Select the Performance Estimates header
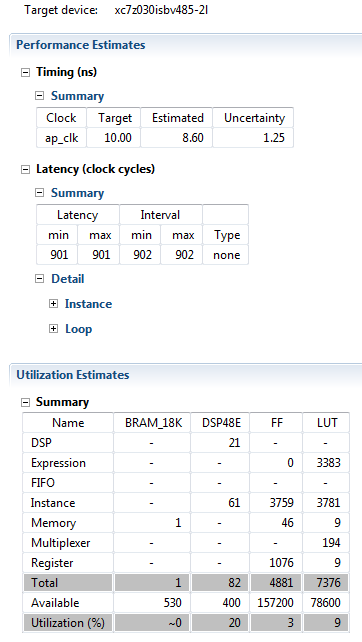Screen dimensions: 362x642 (81, 45)
